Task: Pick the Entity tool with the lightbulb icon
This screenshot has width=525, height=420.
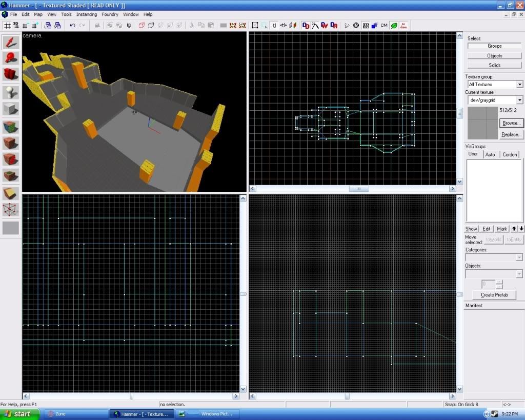Action: [x=11, y=93]
